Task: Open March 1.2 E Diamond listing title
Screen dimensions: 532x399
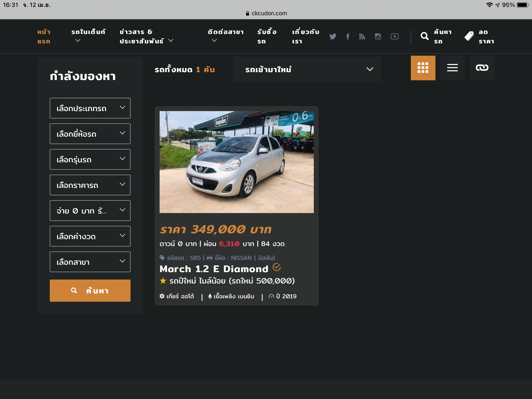Action: coord(214,269)
